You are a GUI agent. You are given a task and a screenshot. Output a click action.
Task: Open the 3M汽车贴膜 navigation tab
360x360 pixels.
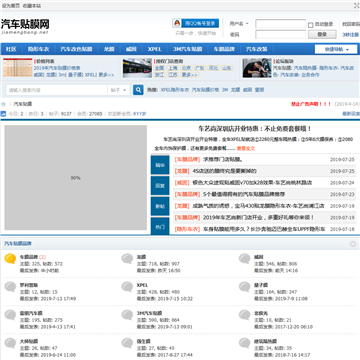pyautogui.click(x=187, y=49)
